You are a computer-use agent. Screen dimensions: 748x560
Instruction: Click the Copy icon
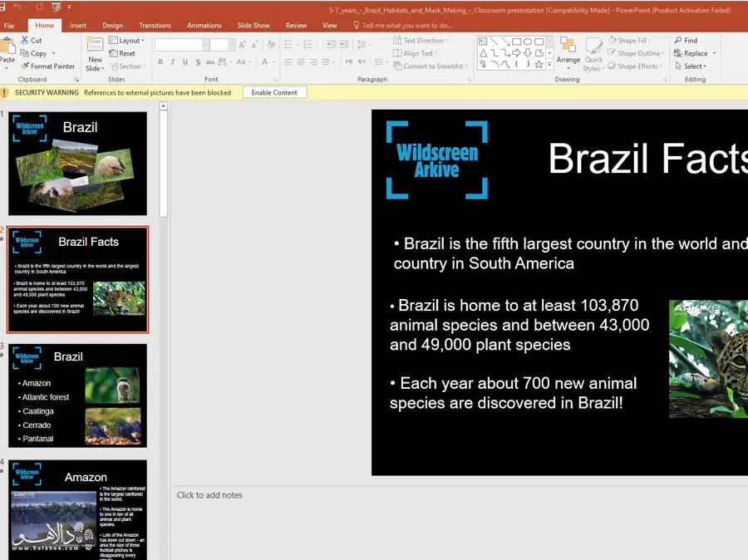25,53
